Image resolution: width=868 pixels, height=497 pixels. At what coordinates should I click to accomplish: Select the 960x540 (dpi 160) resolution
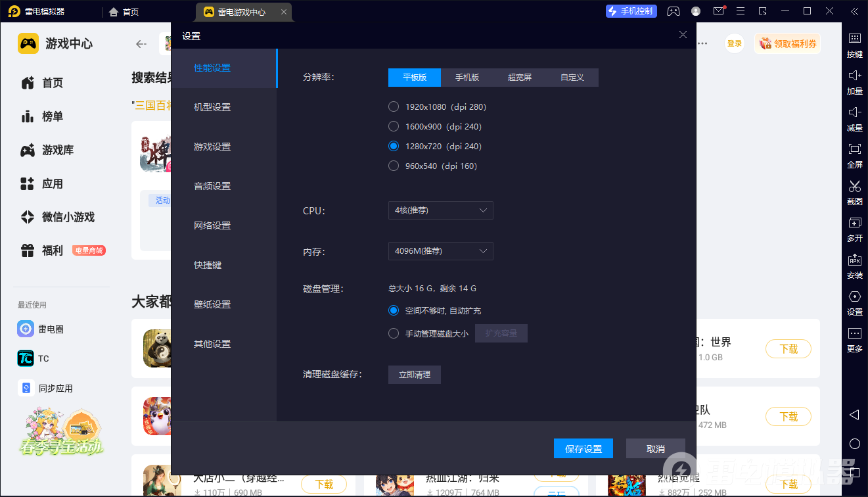433,166
